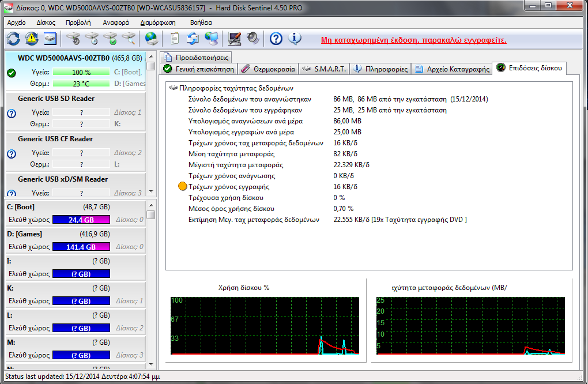Image resolution: width=588 pixels, height=384 pixels.
Task: Select the Generic USB CF Reader entry
Action: tap(55, 139)
